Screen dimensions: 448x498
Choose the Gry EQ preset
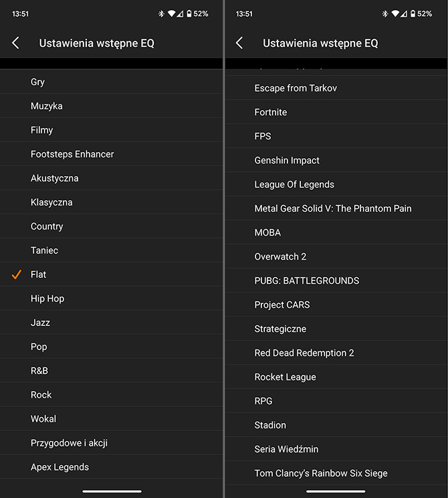[x=112, y=82]
